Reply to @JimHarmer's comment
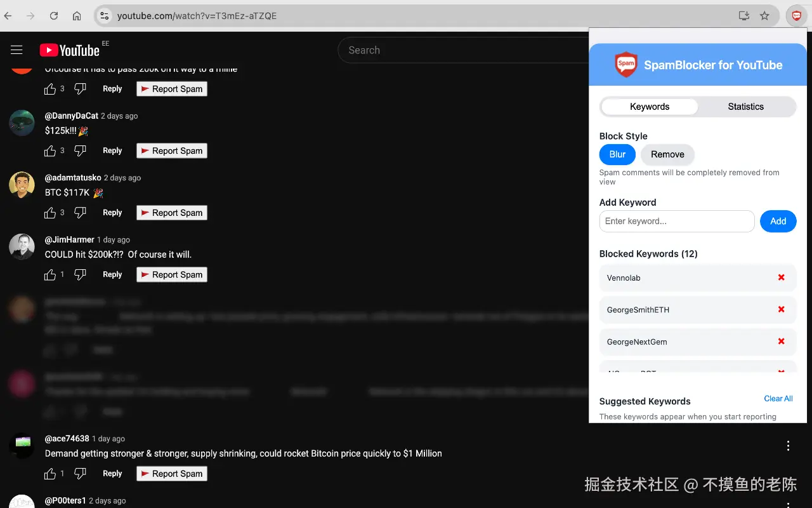The width and height of the screenshot is (812, 508). click(112, 275)
